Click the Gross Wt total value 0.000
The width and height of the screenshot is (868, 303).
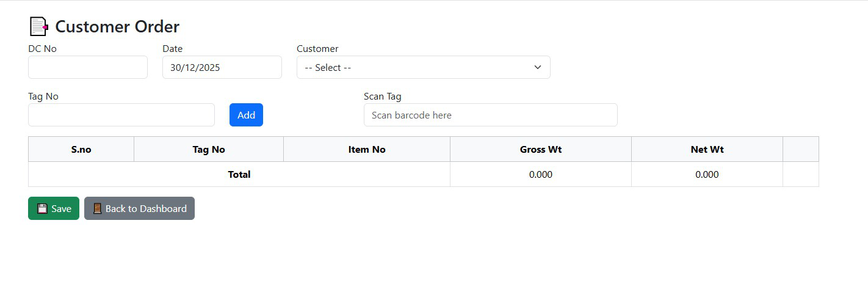540,174
